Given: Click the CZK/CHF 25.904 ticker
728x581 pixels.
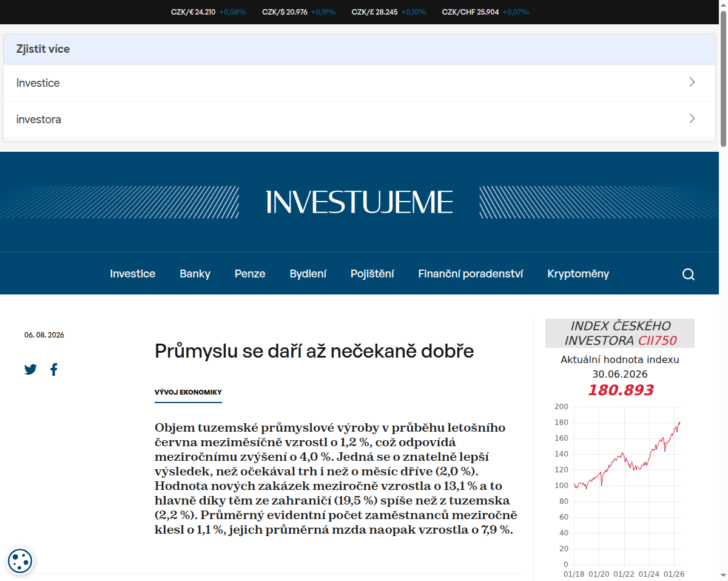Looking at the screenshot, I should (485, 12).
